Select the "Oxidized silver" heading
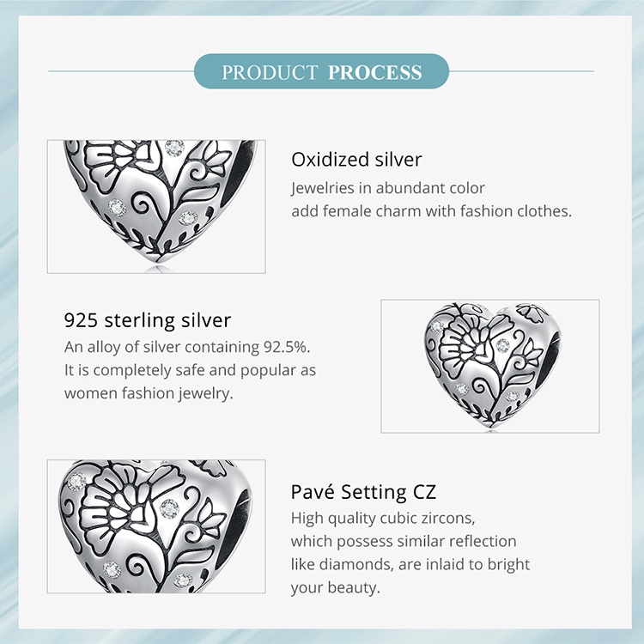This screenshot has height=644, width=644. coord(356,160)
